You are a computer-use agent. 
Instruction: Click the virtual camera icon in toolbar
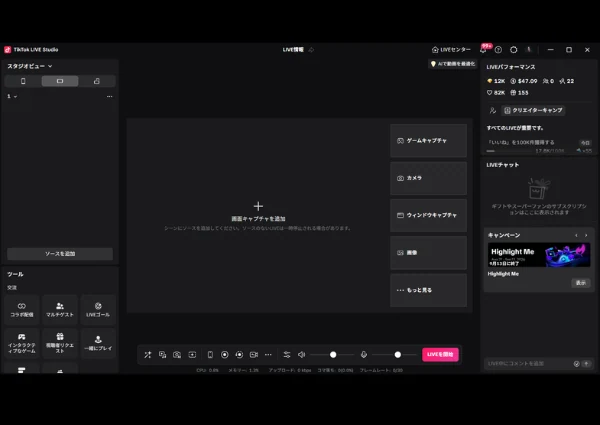[254, 355]
